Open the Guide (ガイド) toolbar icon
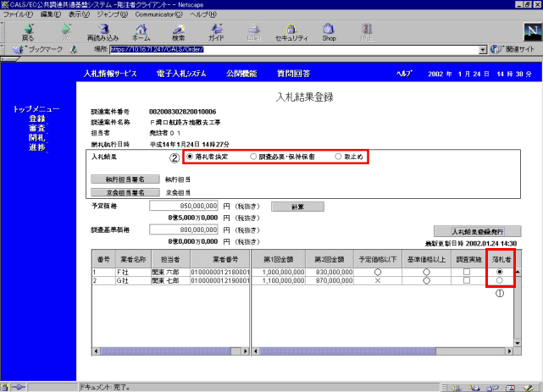This screenshot has height=392, width=543. [x=216, y=32]
